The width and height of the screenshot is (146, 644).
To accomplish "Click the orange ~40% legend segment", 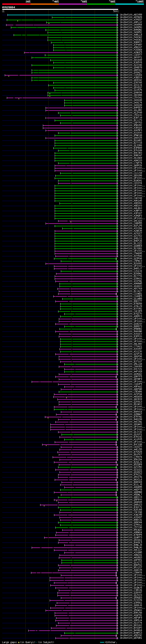I will (x=45, y=4).
